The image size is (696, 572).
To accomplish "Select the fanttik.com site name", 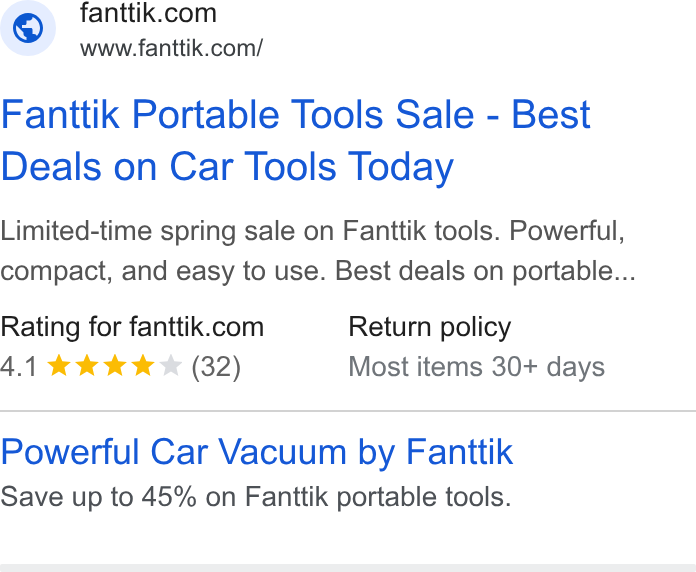I will tap(148, 13).
